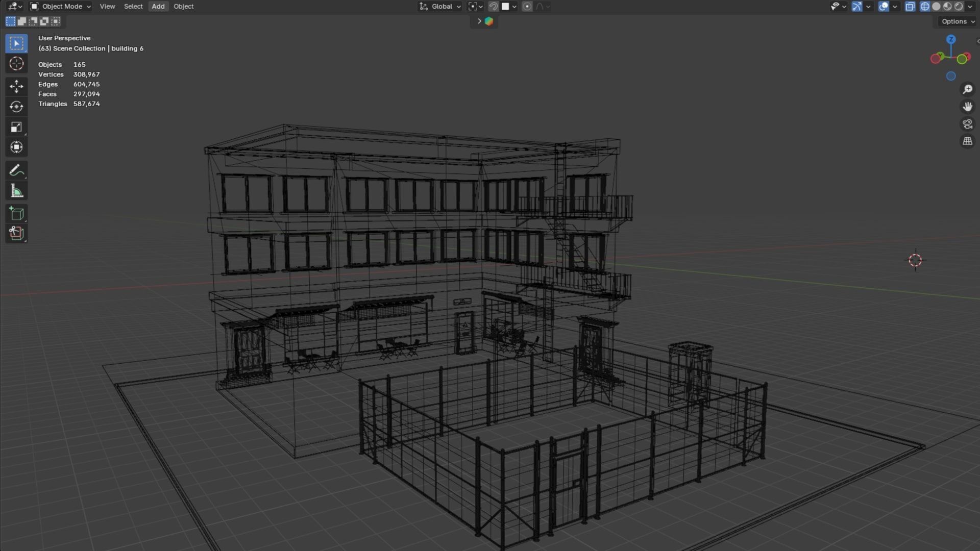Click the Objects count '165'

[80, 65]
